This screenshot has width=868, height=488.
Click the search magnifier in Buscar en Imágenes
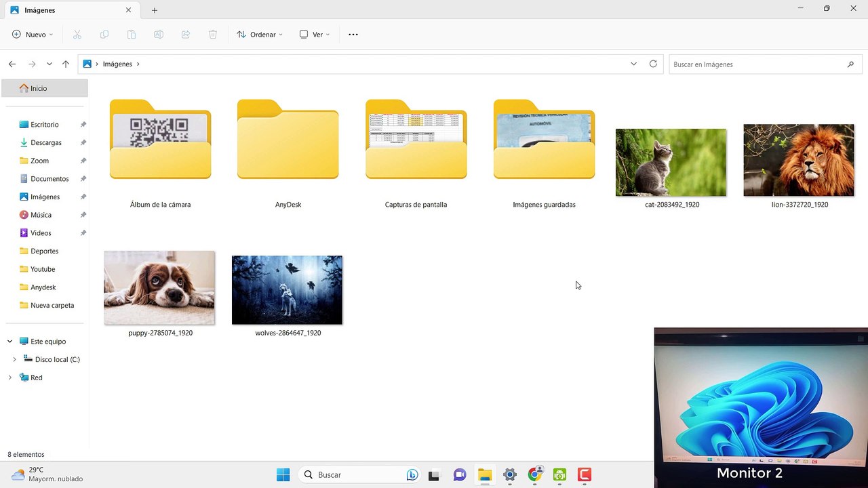[850, 64]
